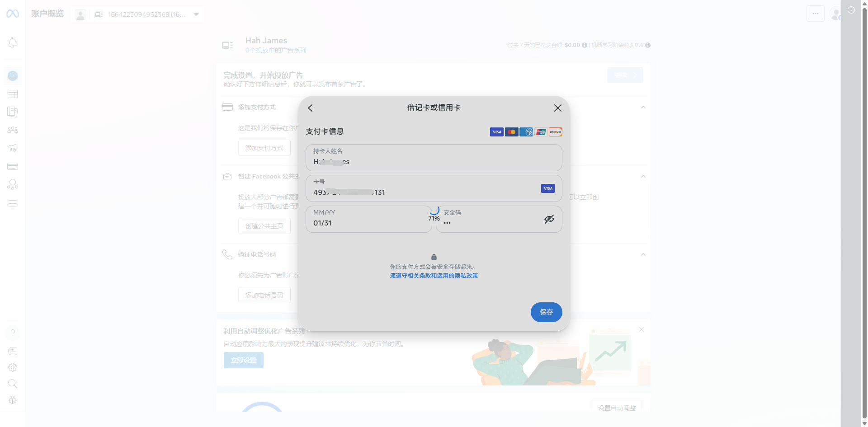Go back using the dialog back arrow

[x=310, y=108]
